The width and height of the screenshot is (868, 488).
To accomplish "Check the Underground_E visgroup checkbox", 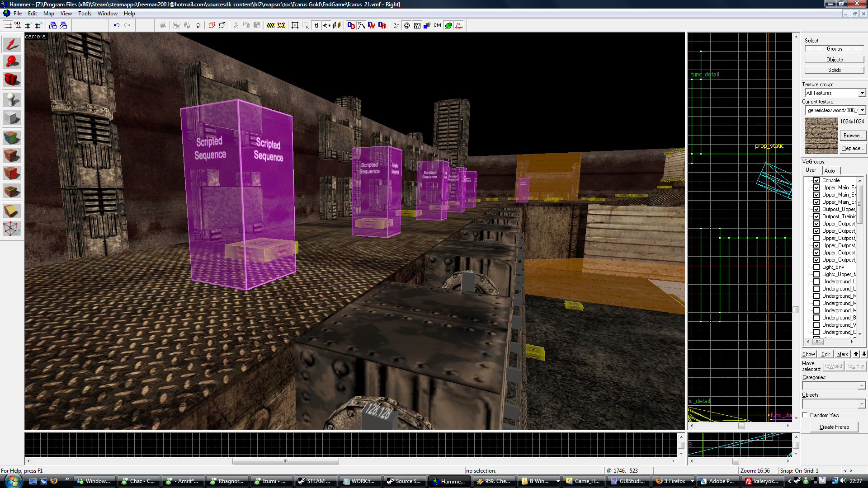I will point(816,332).
